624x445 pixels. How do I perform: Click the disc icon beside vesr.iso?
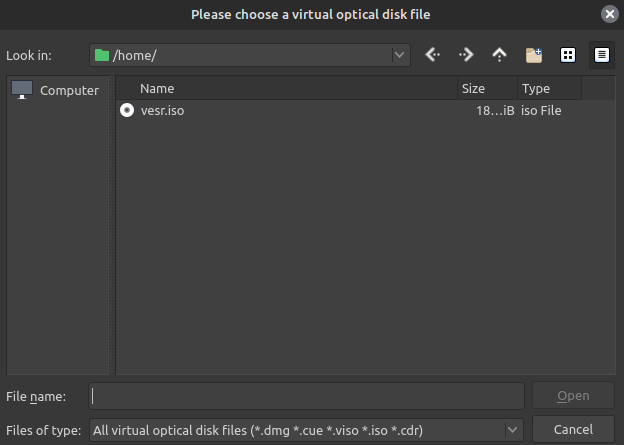(127, 110)
